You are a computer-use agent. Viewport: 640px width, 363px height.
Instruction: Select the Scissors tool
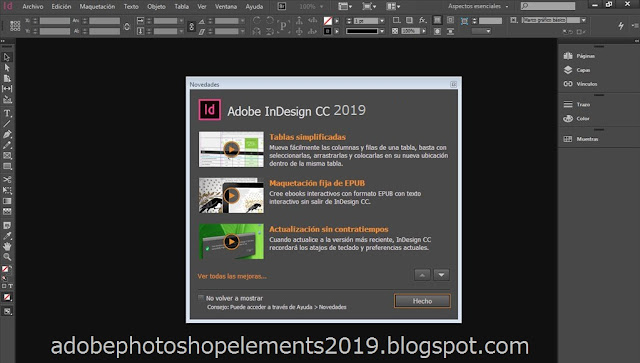[x=7, y=180]
